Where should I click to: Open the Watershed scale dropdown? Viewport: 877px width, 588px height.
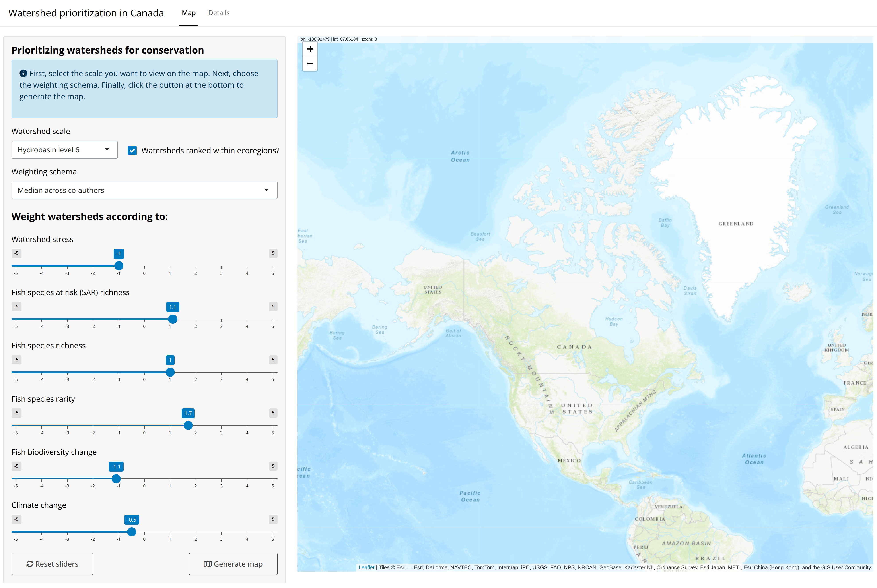coord(64,150)
